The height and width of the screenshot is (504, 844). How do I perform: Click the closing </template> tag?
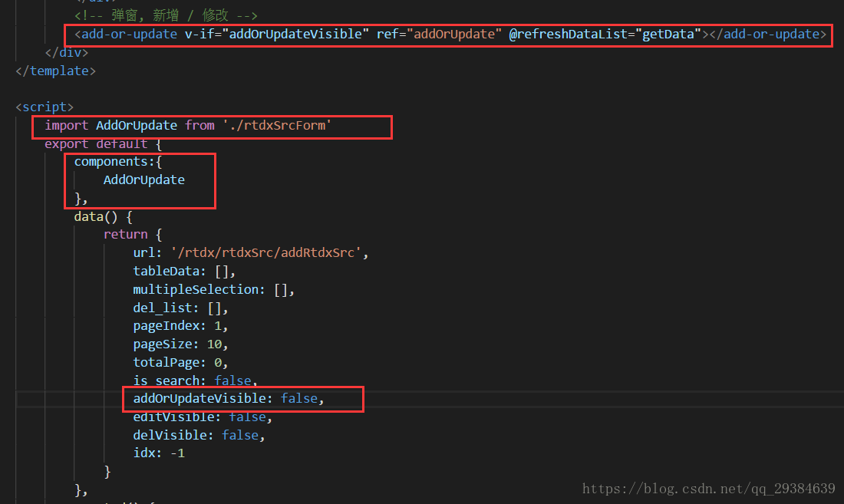click(x=56, y=71)
